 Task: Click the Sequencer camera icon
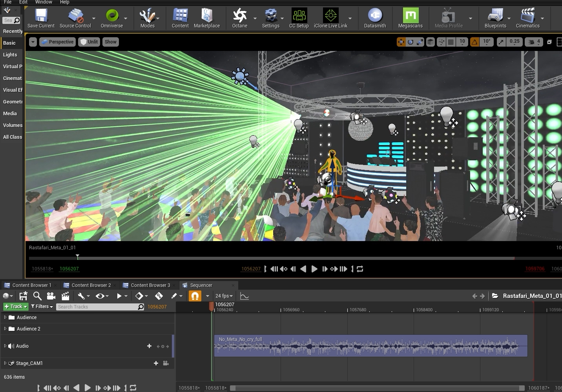click(x=51, y=296)
